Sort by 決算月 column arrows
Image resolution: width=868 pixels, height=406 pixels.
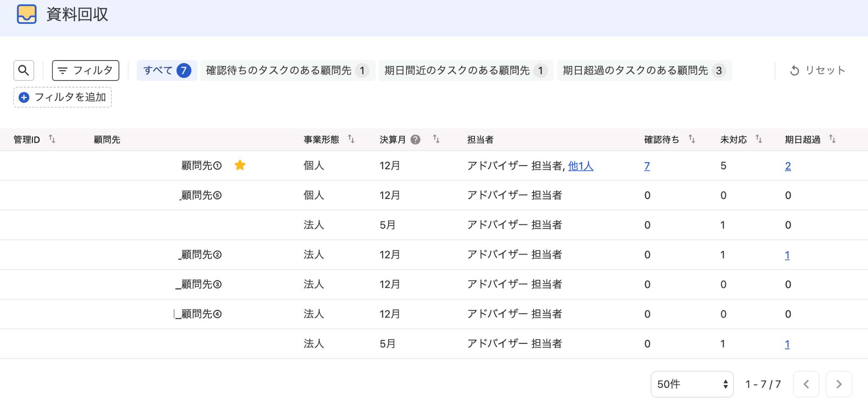point(436,139)
